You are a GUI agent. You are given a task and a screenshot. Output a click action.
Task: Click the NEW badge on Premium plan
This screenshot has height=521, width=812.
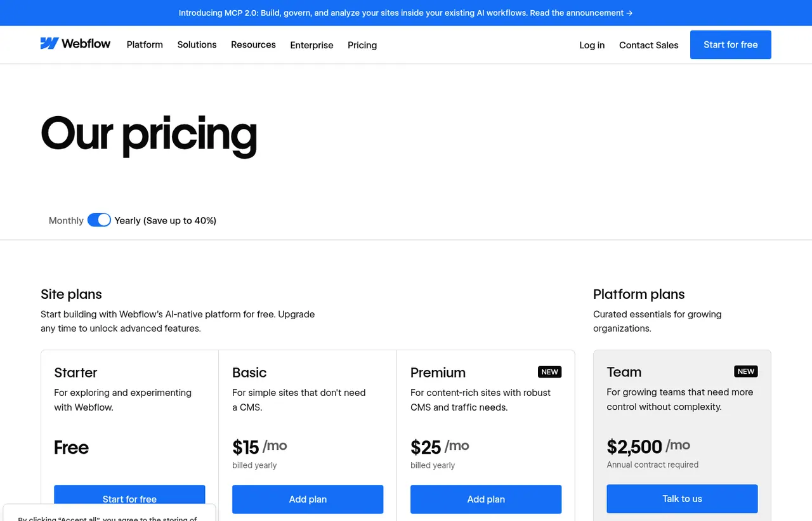click(x=550, y=372)
